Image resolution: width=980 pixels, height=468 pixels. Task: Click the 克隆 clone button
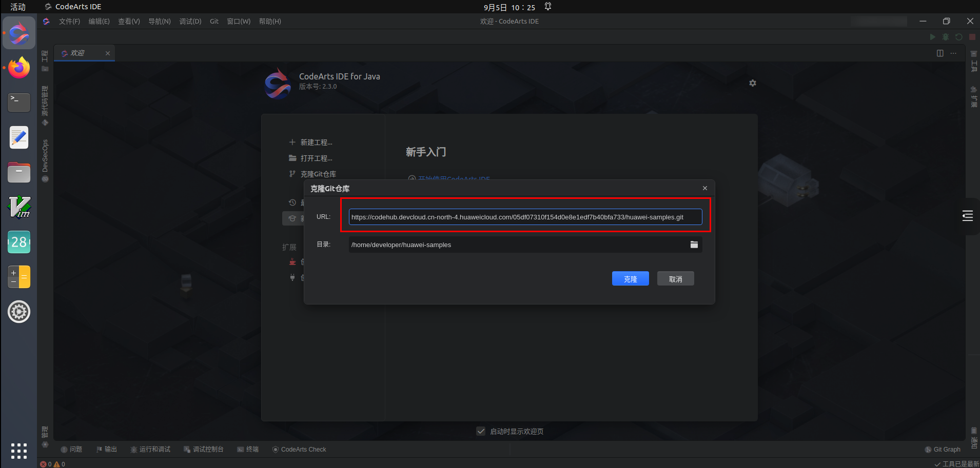[x=631, y=278]
